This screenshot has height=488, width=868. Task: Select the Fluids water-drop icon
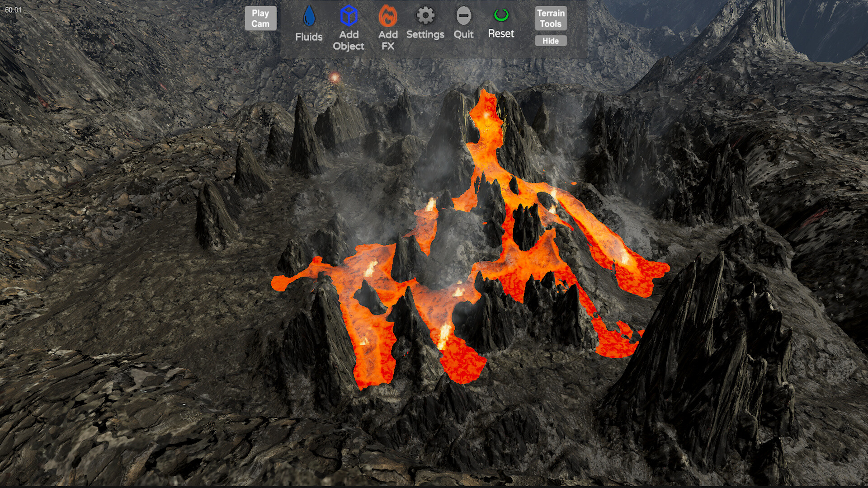[x=309, y=16]
